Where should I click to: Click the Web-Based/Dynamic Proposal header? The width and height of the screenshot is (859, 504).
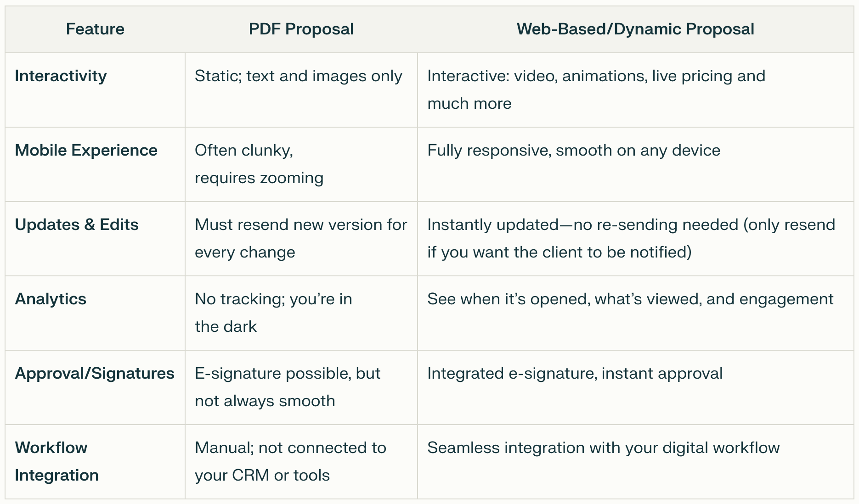point(635,29)
